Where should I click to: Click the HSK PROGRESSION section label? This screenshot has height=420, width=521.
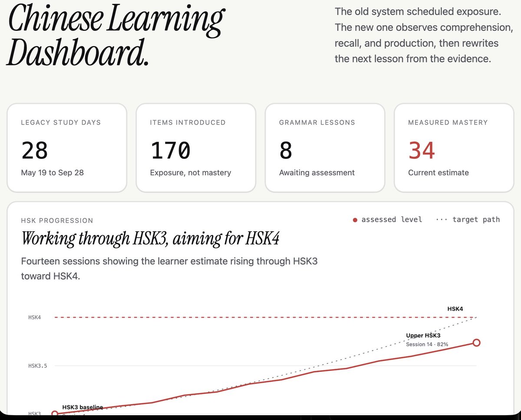[57, 220]
